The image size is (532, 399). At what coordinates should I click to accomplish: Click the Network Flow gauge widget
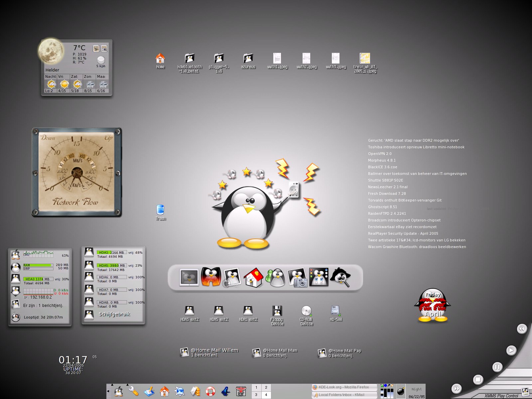pyautogui.click(x=76, y=172)
